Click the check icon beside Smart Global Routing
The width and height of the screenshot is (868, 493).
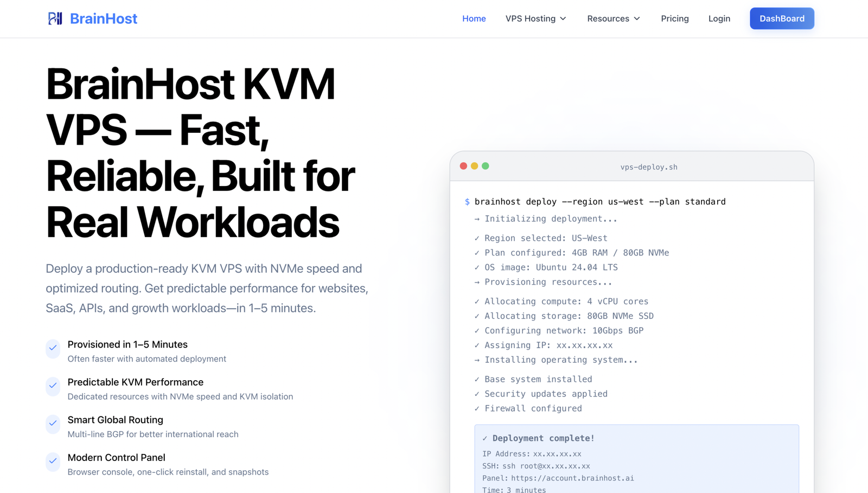click(53, 424)
